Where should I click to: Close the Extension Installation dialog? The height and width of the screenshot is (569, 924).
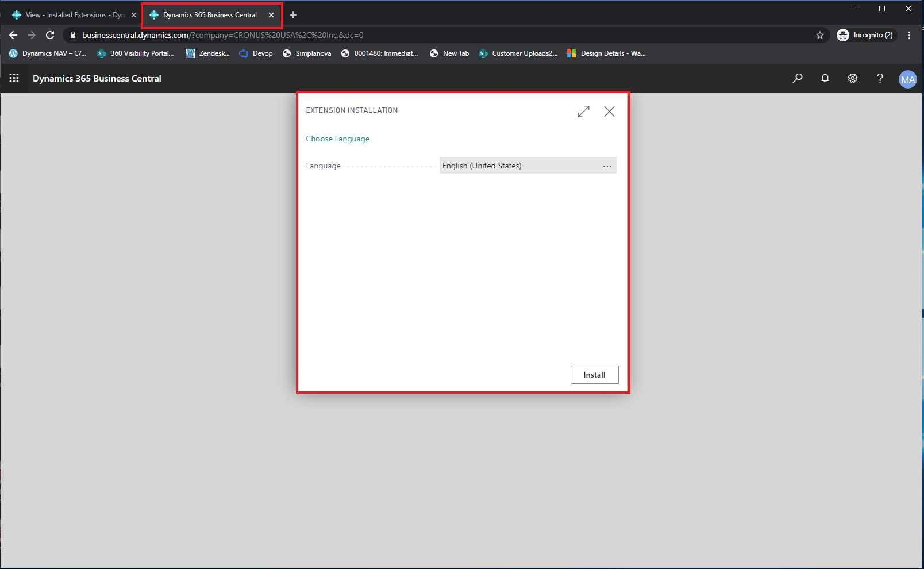[610, 112]
